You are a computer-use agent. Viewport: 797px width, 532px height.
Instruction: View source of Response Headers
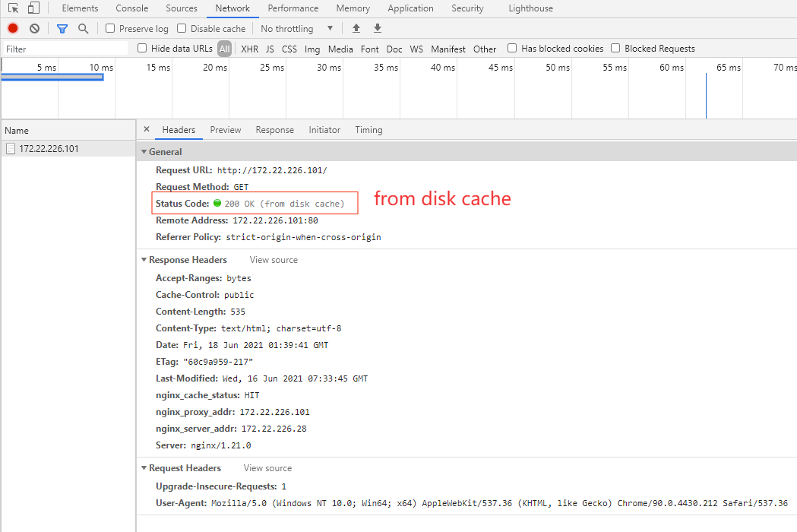coord(274,259)
